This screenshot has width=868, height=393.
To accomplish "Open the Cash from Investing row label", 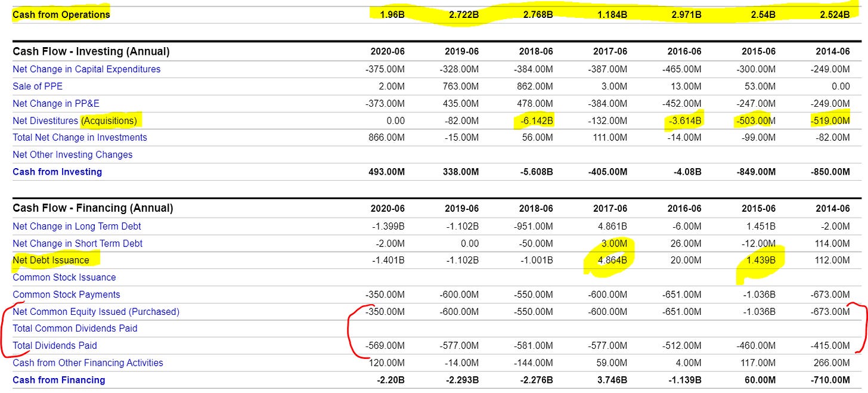I will click(57, 172).
